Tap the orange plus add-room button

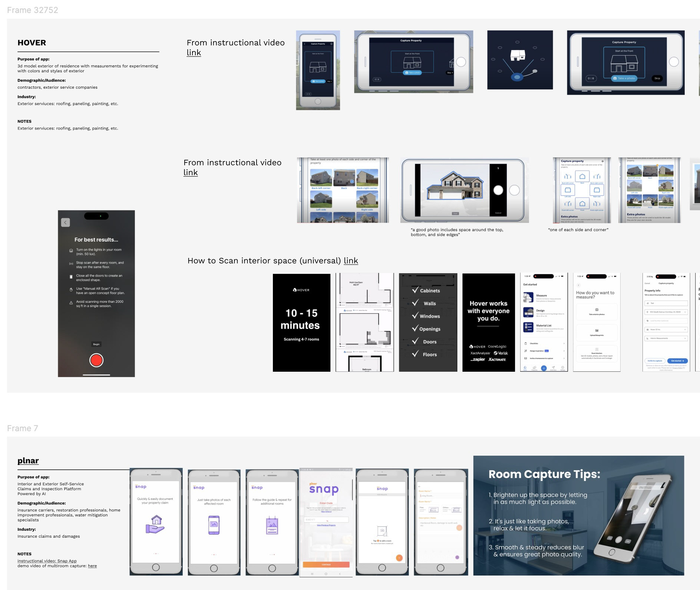[399, 558]
